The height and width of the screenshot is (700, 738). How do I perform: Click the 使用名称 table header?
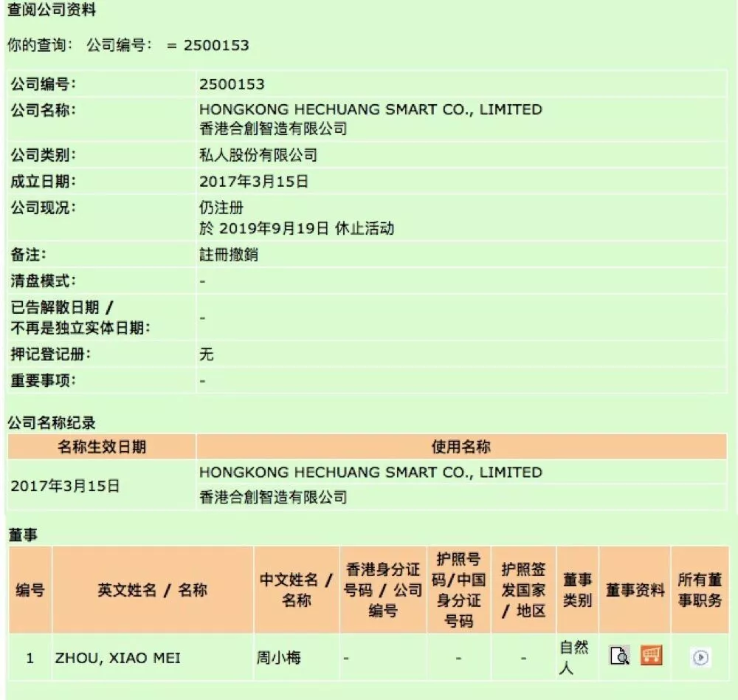point(462,446)
